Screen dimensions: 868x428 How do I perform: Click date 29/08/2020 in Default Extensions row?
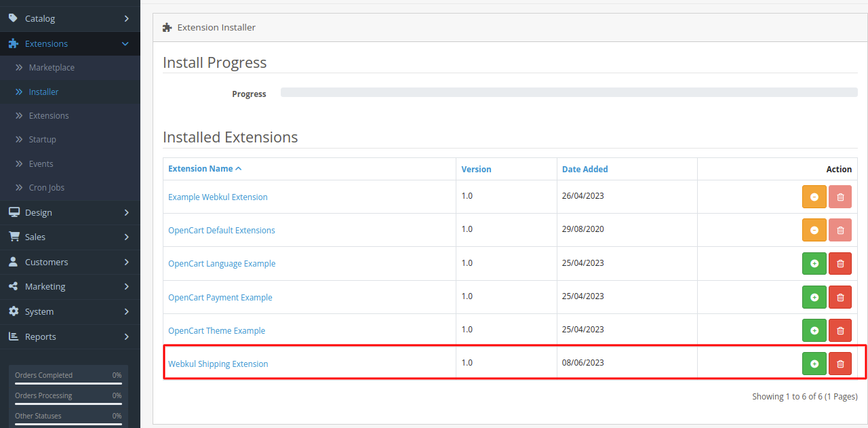tap(583, 229)
